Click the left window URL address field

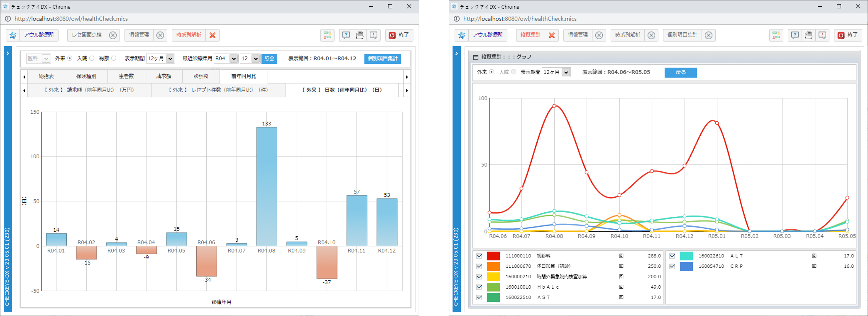(x=71, y=19)
